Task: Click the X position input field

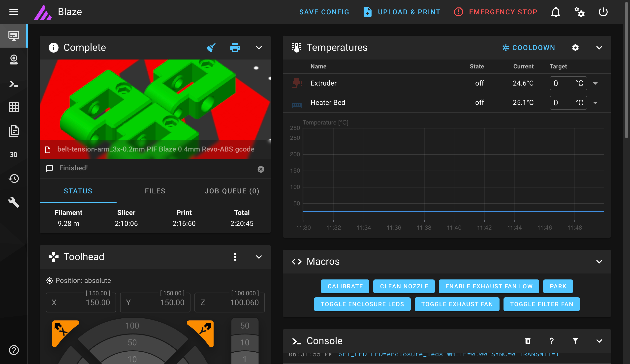Action: [x=81, y=303]
